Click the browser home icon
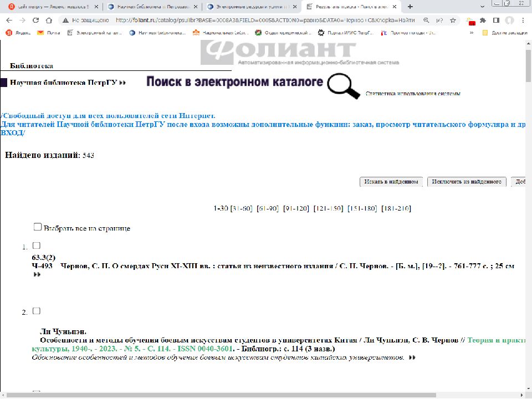Image resolution: width=532 pixels, height=399 pixels. (49, 20)
